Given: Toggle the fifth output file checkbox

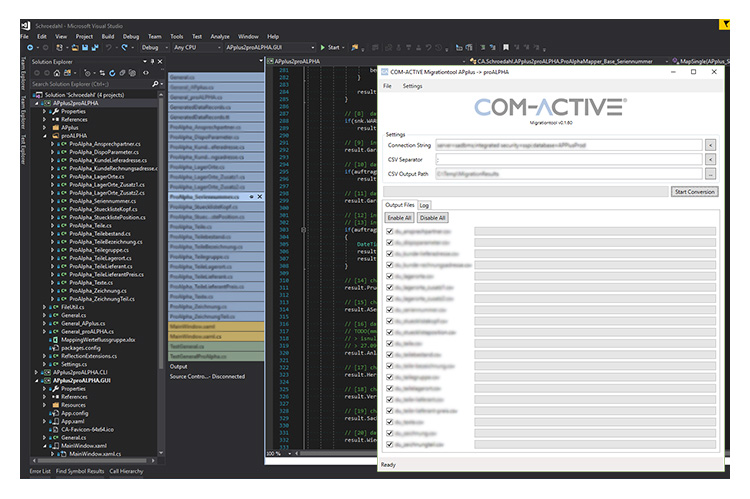Looking at the screenshot, I should coord(389,276).
